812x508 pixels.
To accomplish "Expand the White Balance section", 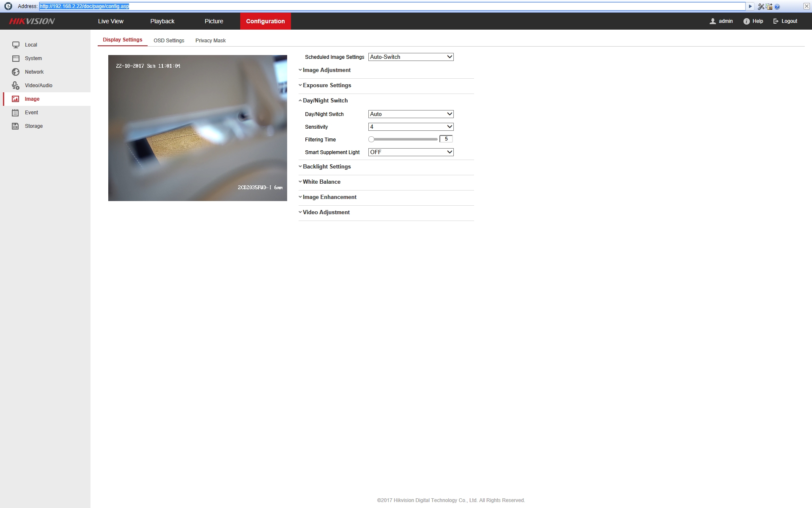I will tap(321, 182).
